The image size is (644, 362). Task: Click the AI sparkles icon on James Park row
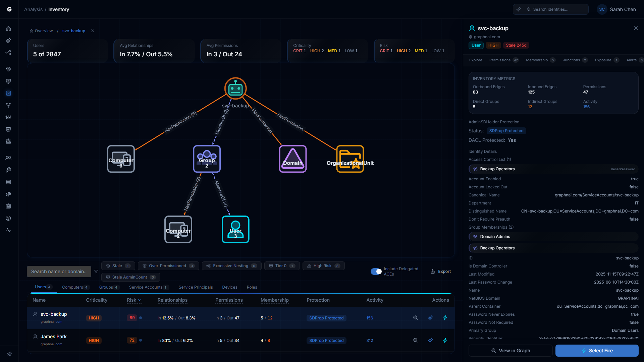tap(430, 340)
